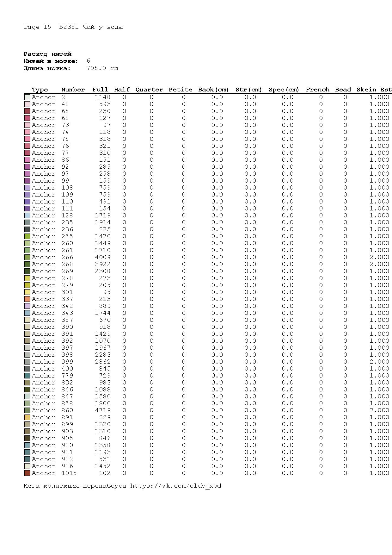Click the swatch for Anchor 905

pos(27,438)
